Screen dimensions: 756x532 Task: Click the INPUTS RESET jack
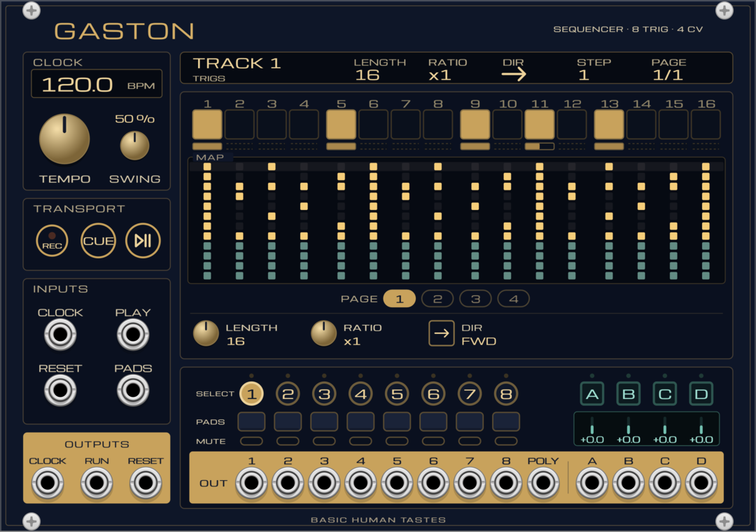[60, 390]
